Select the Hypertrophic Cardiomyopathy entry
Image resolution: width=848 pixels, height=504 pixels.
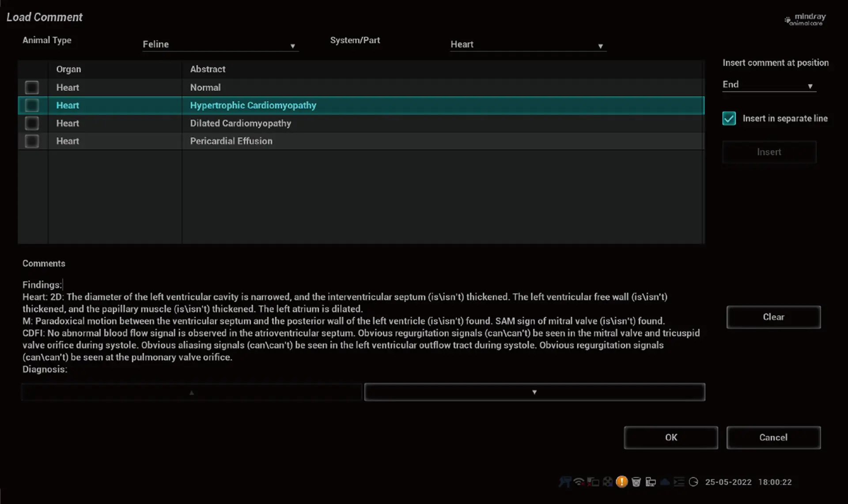point(253,106)
